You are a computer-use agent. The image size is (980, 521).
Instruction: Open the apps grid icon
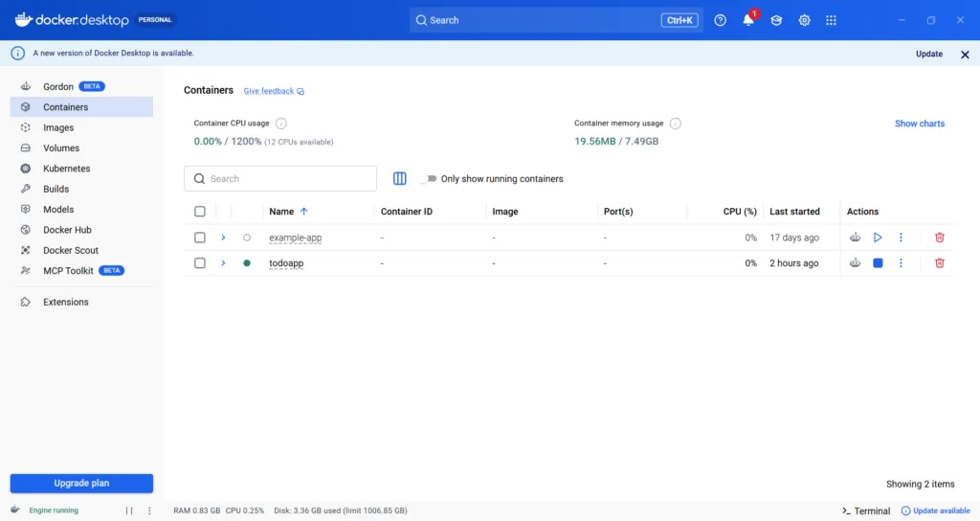pos(831,20)
